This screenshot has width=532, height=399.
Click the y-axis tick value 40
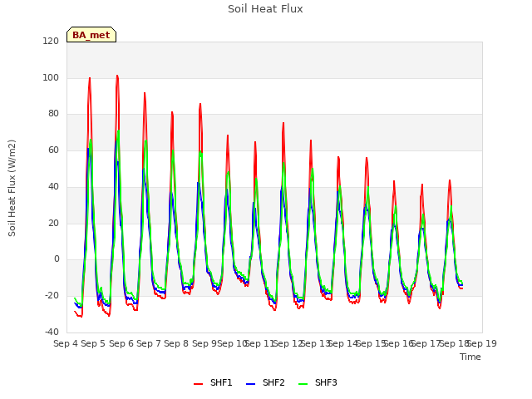coord(53,186)
